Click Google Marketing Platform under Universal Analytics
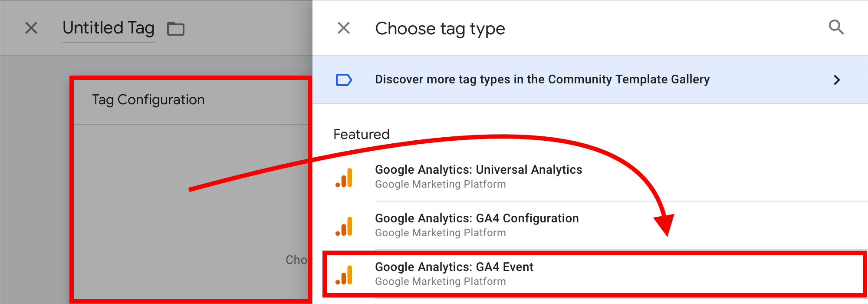Screen dimensions: 868x304 440,184
